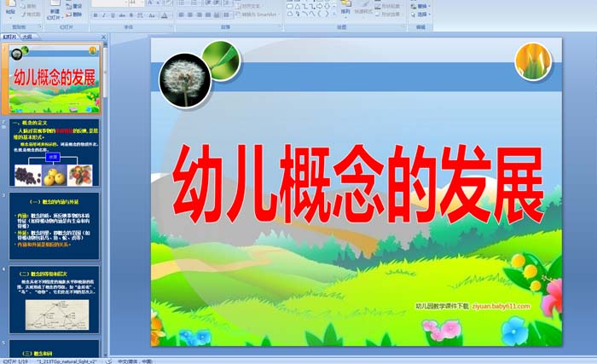
Task: Toggle Bold formatting
Action: pos(96,15)
